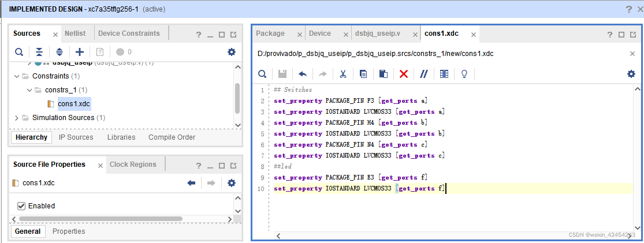Expand all items in Sources panel

[59, 52]
